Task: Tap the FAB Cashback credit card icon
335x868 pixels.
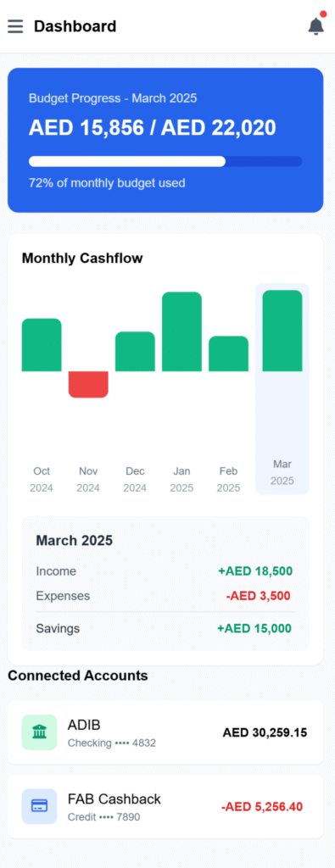Action: coord(39,806)
